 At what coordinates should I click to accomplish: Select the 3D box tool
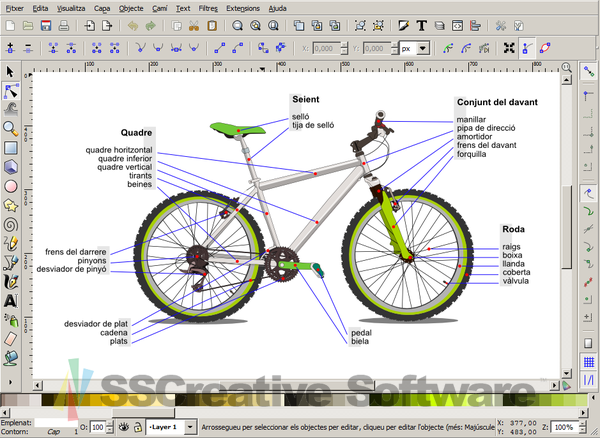click(x=11, y=167)
